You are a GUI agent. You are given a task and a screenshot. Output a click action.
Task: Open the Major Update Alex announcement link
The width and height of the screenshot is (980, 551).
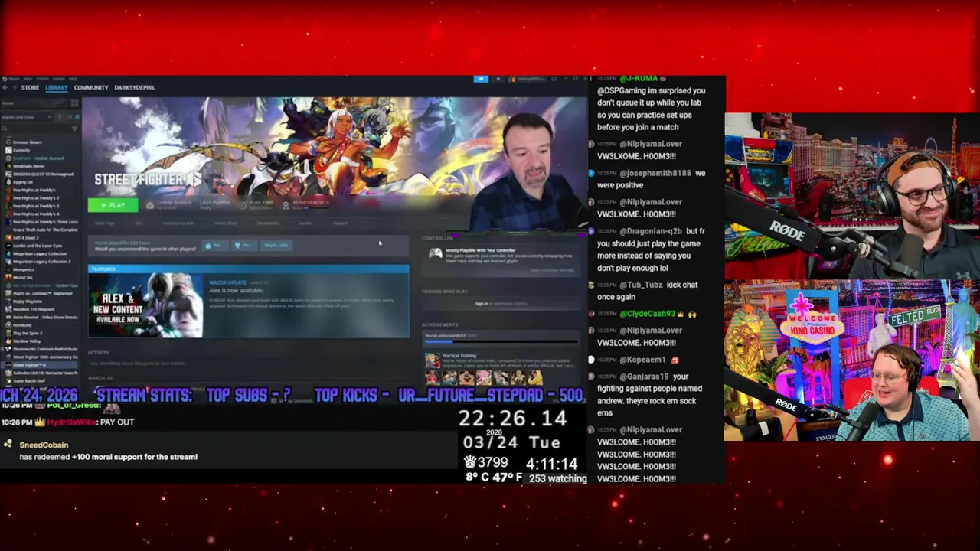click(x=236, y=290)
